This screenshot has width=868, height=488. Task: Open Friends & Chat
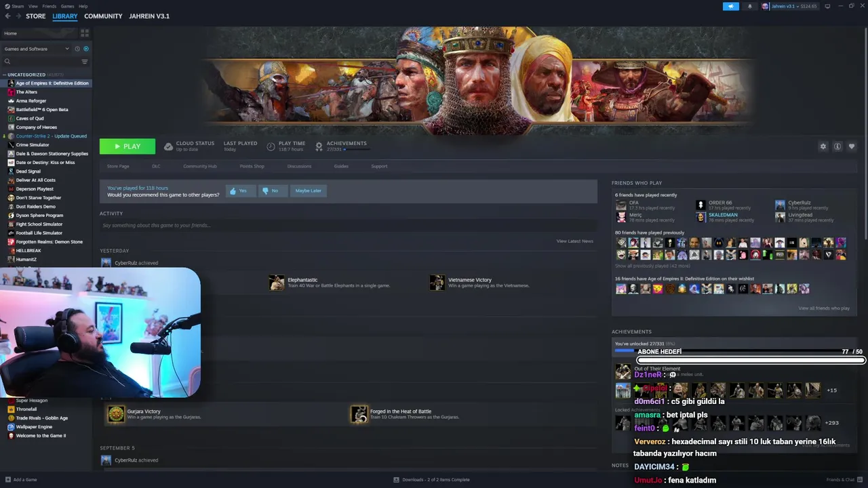(843, 480)
